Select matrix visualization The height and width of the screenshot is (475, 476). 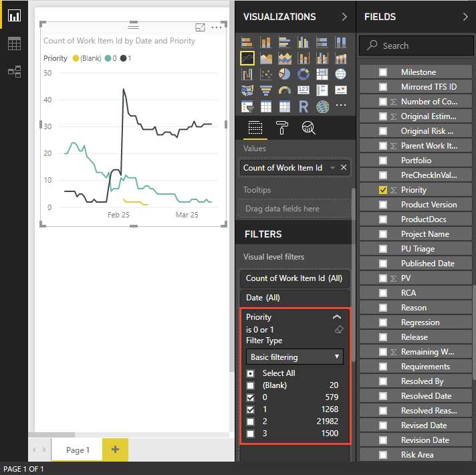click(284, 106)
